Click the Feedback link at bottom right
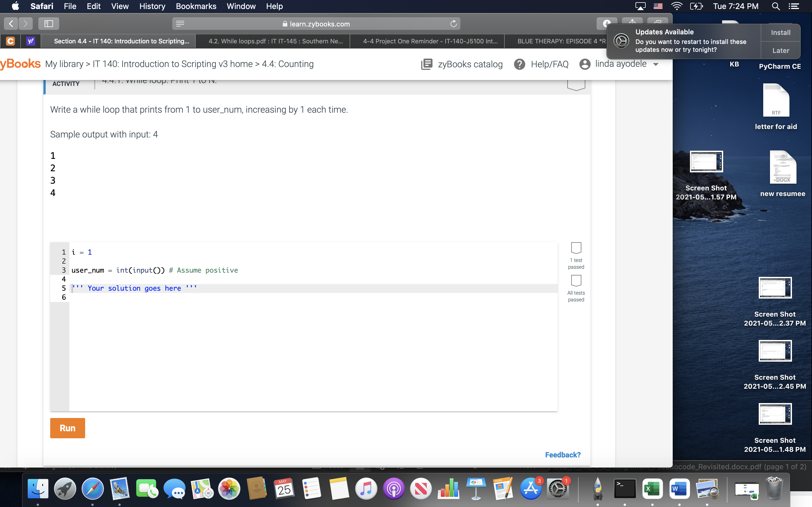The width and height of the screenshot is (812, 507). coord(562,454)
